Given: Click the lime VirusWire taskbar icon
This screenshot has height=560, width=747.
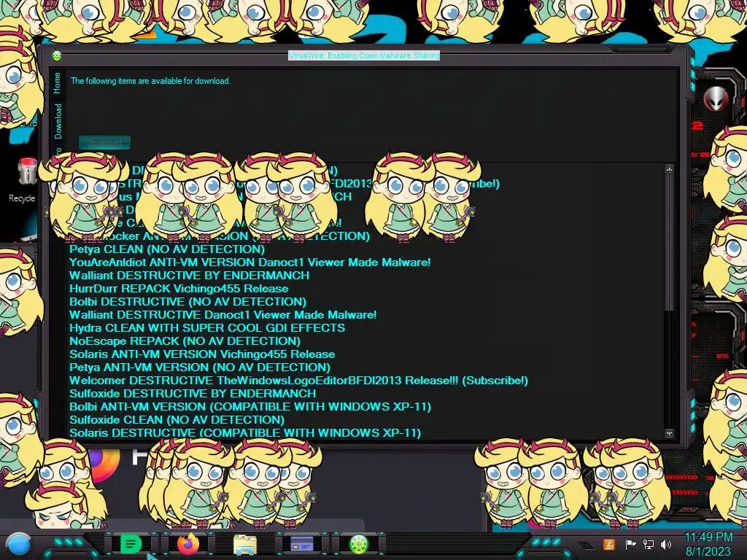Looking at the screenshot, I should (359, 544).
